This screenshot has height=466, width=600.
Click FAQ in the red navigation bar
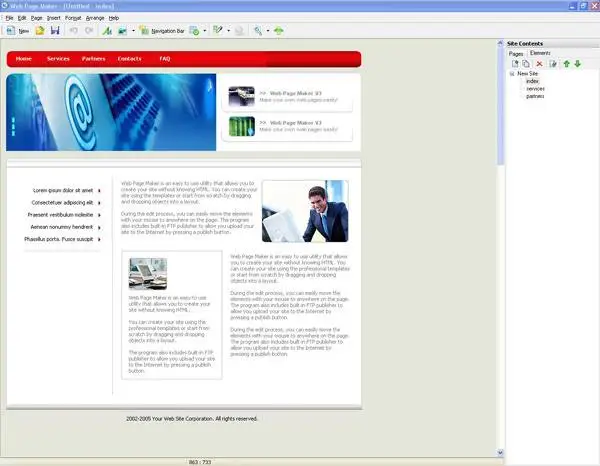click(x=165, y=59)
